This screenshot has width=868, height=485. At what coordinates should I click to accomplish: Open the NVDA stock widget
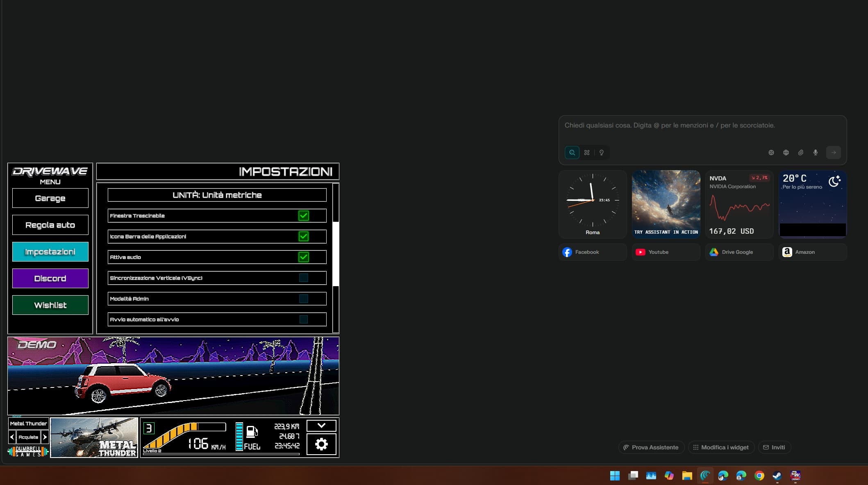click(x=739, y=204)
